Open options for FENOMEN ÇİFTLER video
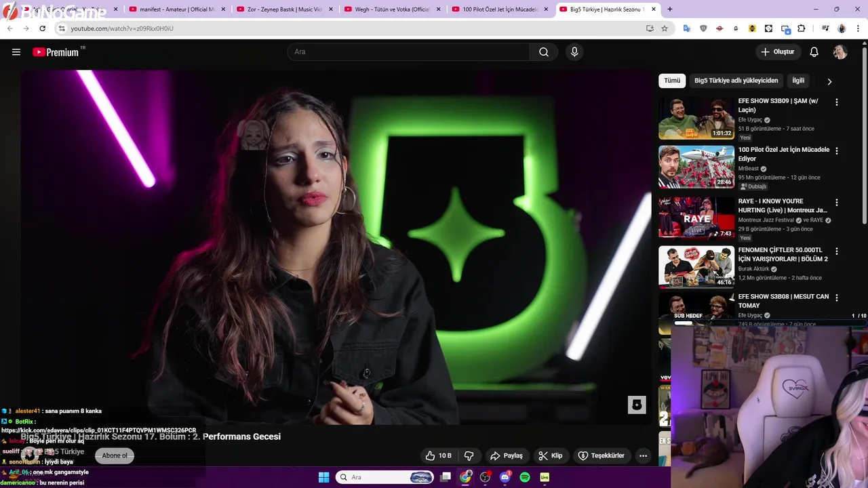The height and width of the screenshot is (488, 868). point(836,251)
